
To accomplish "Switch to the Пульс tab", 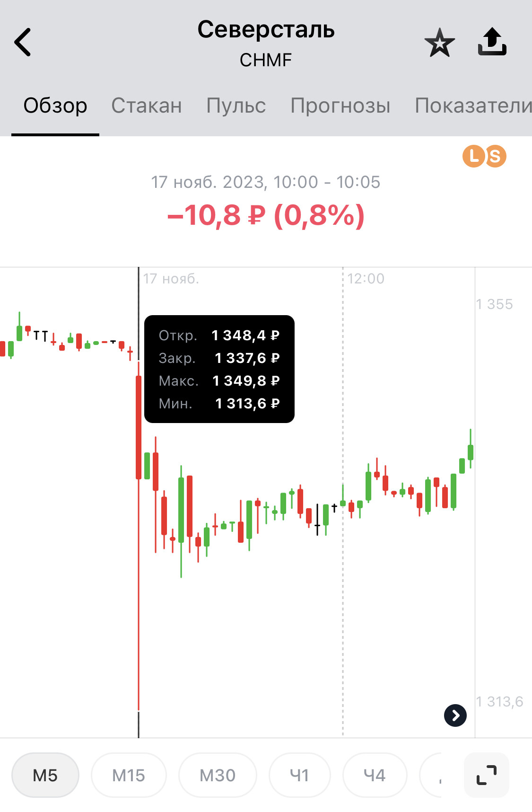I will [x=236, y=106].
